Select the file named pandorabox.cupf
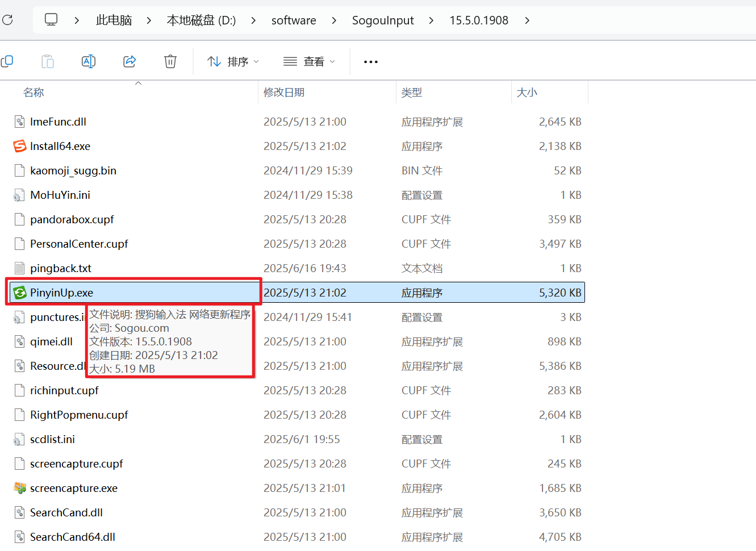 [x=72, y=219]
